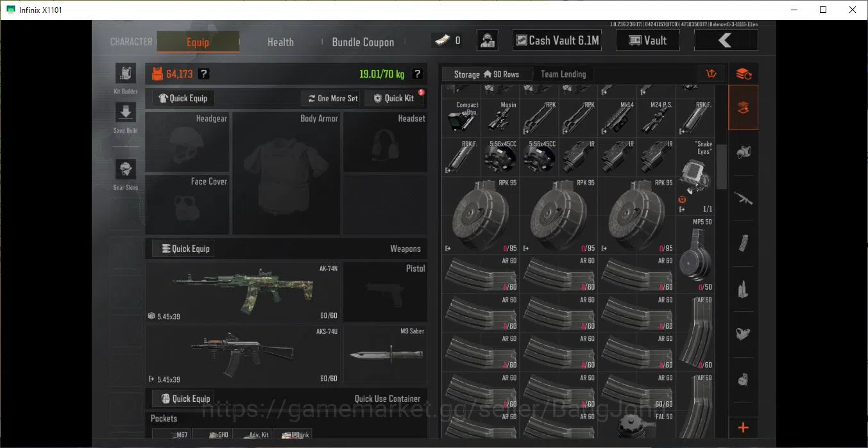
Task: Open Quick Kit button
Action: (x=395, y=98)
